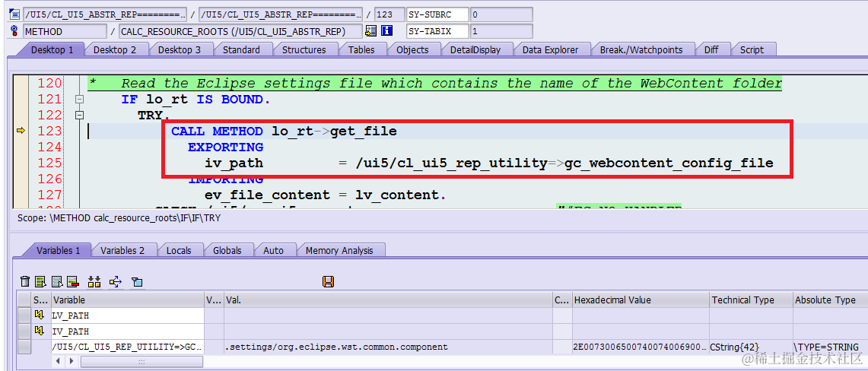Click the /UI5/CL_UI5_REP_UTILITY=>GC variable cell
Screen dimensions: 868x371
tap(128, 347)
